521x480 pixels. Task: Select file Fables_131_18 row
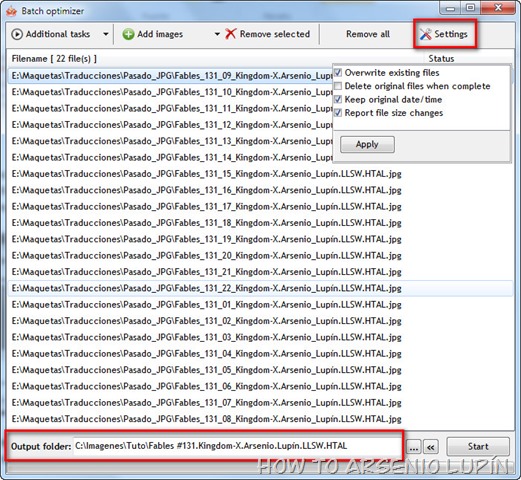pos(260,223)
